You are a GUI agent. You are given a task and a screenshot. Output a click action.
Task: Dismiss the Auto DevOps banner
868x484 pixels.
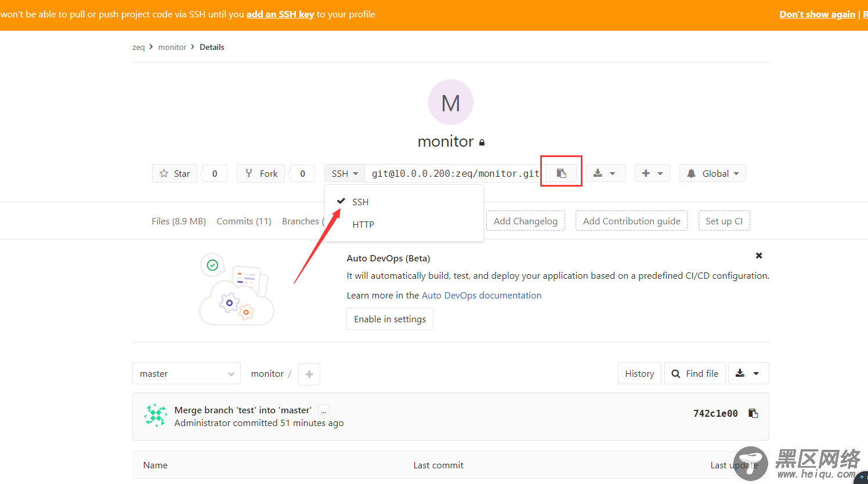pyautogui.click(x=759, y=256)
